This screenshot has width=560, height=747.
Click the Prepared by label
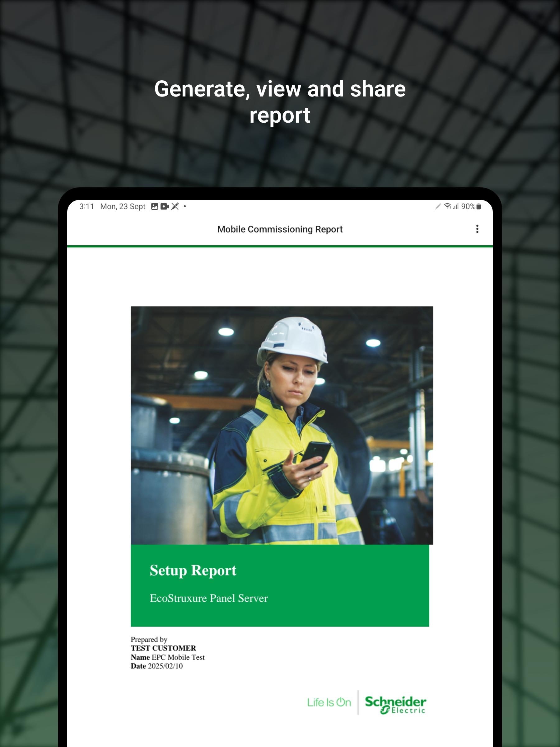coord(149,639)
